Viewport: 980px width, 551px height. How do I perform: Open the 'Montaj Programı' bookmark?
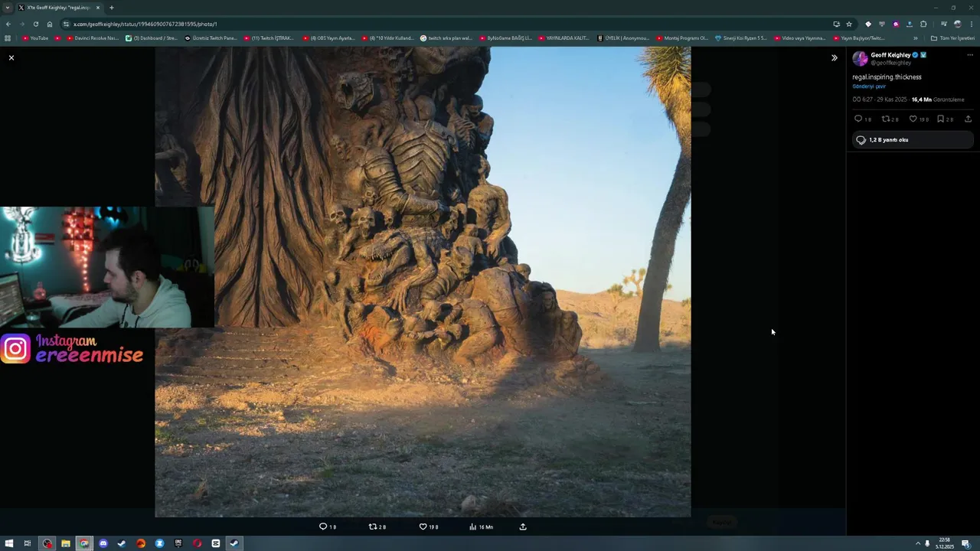[x=681, y=38]
